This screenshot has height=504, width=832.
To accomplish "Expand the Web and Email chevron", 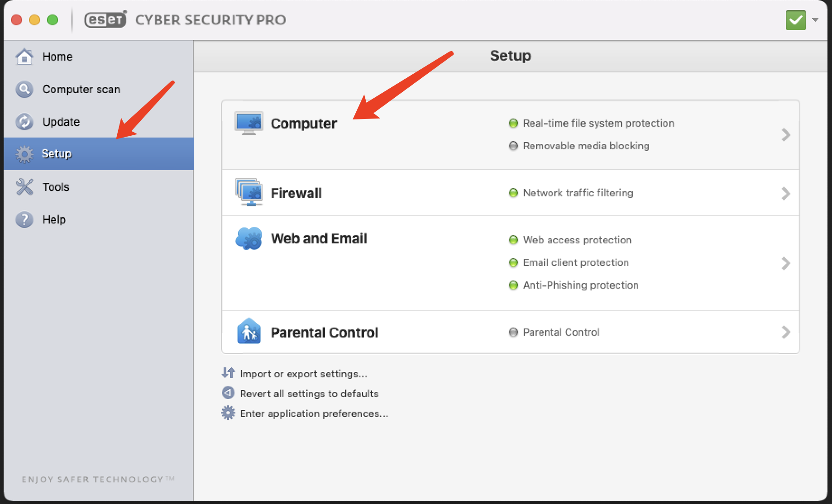I will point(786,263).
